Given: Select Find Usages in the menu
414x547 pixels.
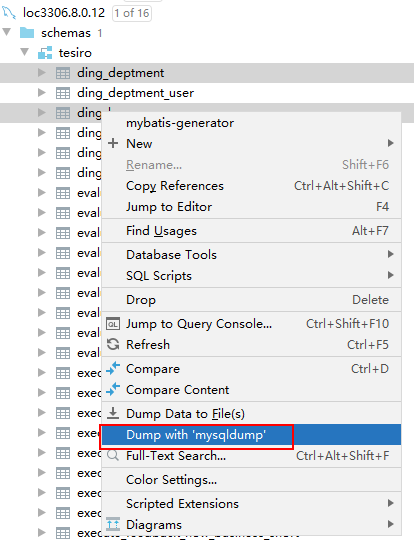Looking at the screenshot, I should click(251, 231).
